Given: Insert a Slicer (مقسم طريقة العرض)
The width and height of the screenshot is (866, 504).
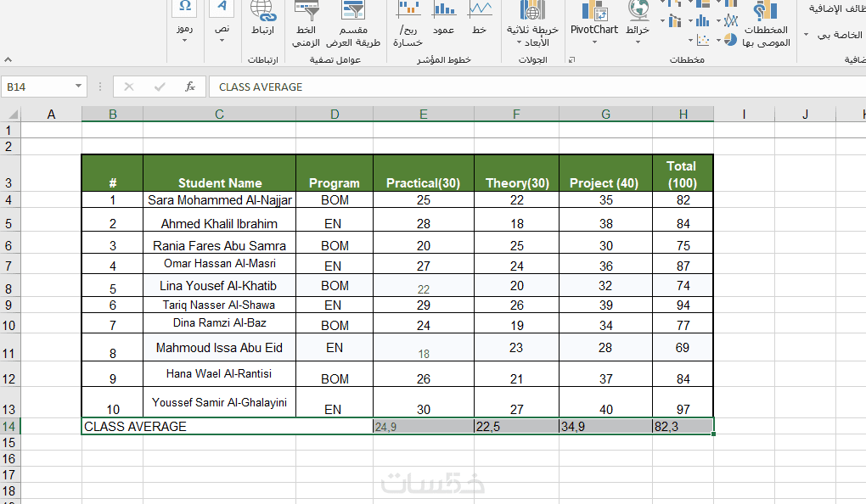Looking at the screenshot, I should tap(353, 25).
